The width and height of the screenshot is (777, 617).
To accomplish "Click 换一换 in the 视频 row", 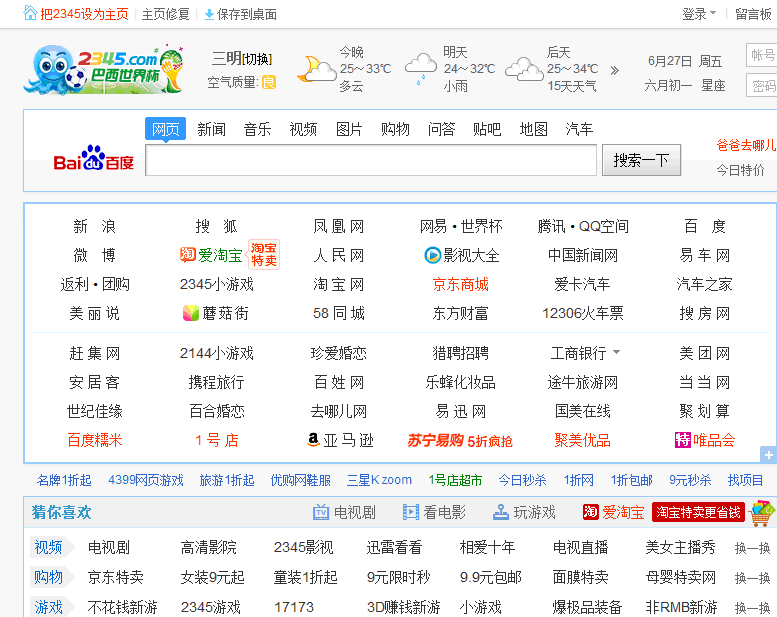I will (752, 548).
